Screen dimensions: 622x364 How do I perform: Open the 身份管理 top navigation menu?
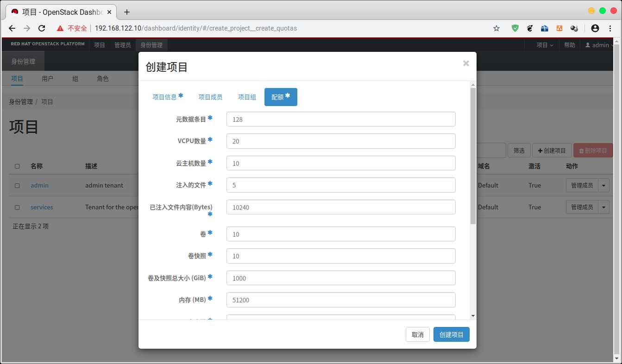tap(152, 45)
